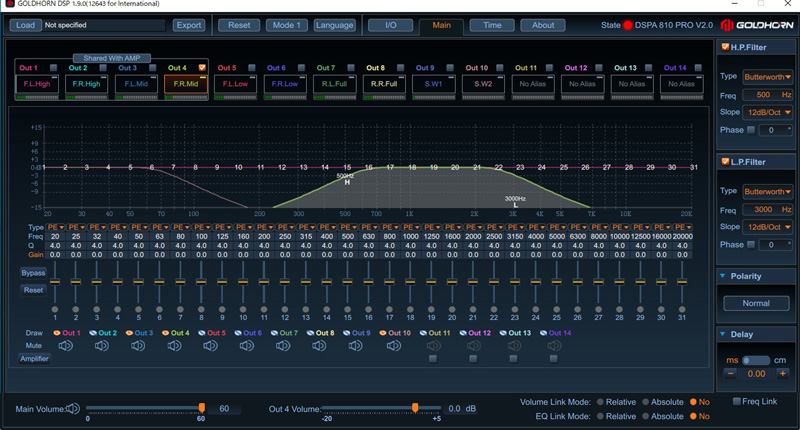Click the minus button for Delay
Image resolution: width=800 pixels, height=430 pixels.
[x=730, y=373]
